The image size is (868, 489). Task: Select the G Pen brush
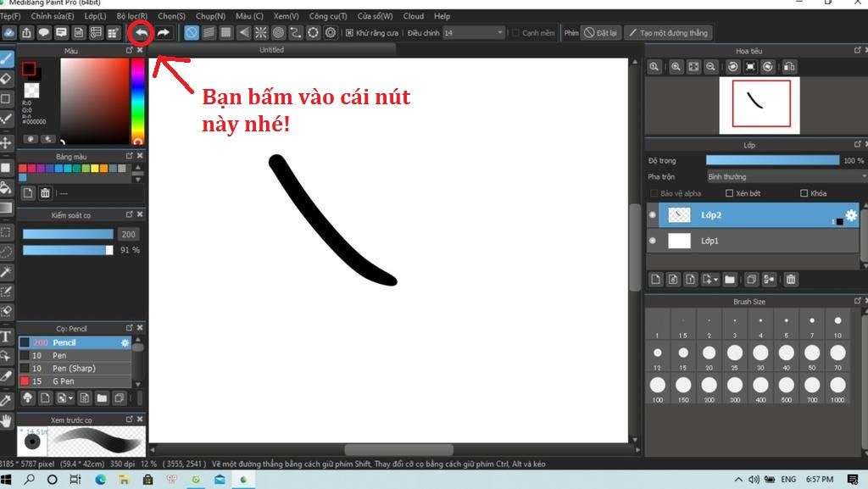[x=75, y=381]
